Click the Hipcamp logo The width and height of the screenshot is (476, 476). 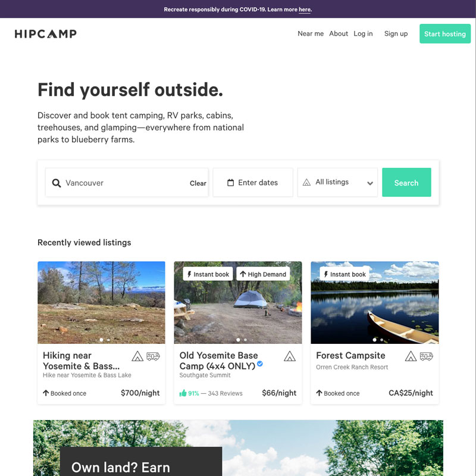[x=46, y=34]
